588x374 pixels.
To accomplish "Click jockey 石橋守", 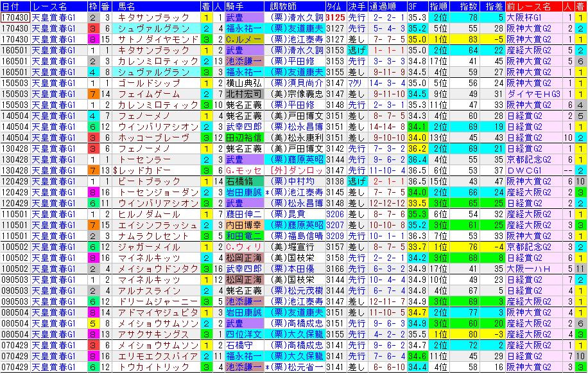I will 239,345.
